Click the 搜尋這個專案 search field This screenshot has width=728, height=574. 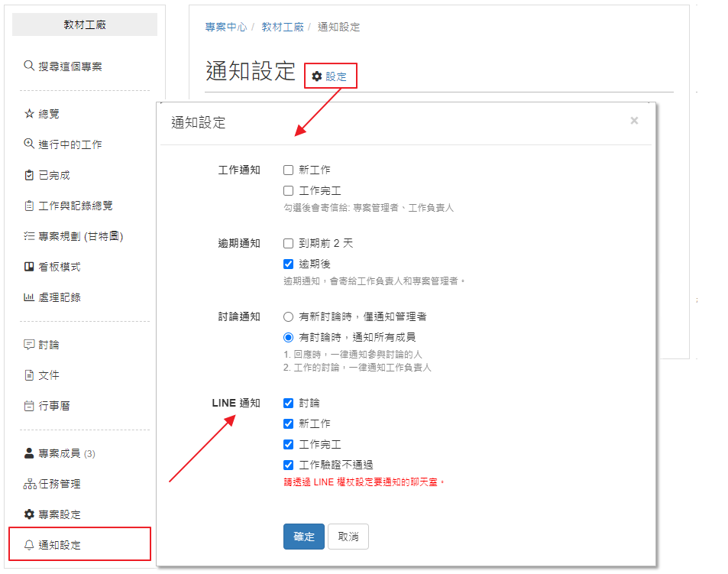coord(70,66)
